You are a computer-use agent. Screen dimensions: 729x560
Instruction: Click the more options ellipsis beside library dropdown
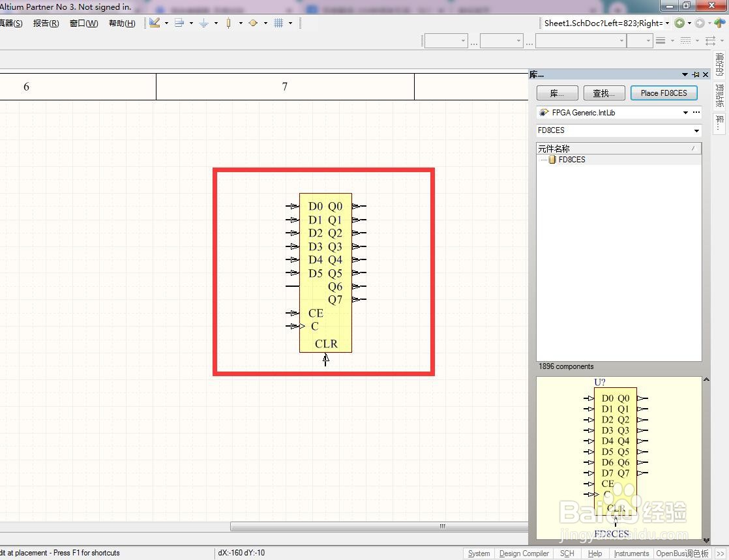click(x=696, y=113)
